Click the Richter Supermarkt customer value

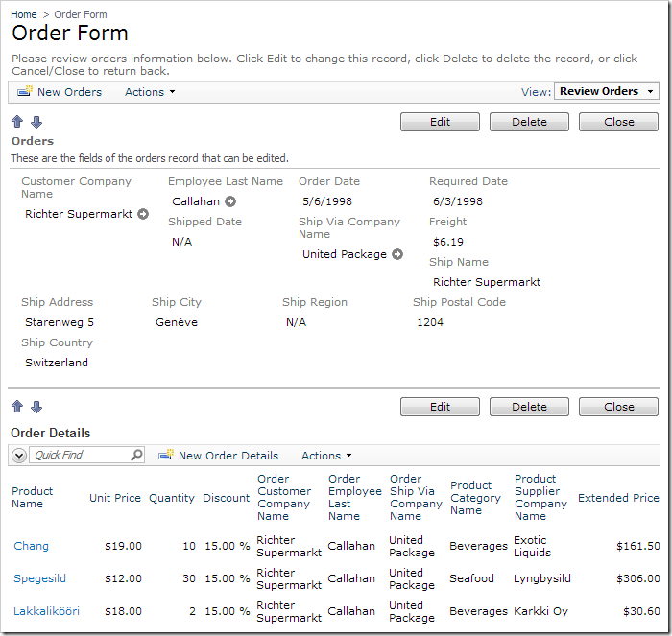[79, 214]
